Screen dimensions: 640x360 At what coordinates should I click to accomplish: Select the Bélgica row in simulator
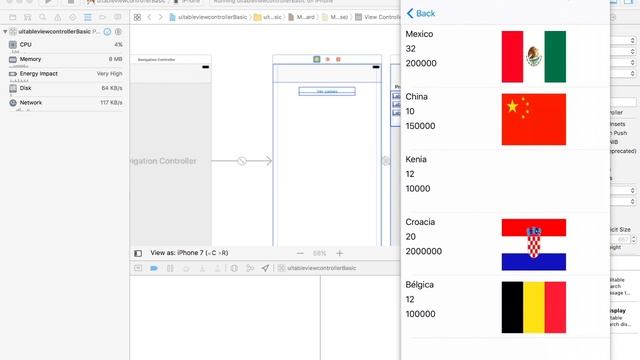pos(505,307)
